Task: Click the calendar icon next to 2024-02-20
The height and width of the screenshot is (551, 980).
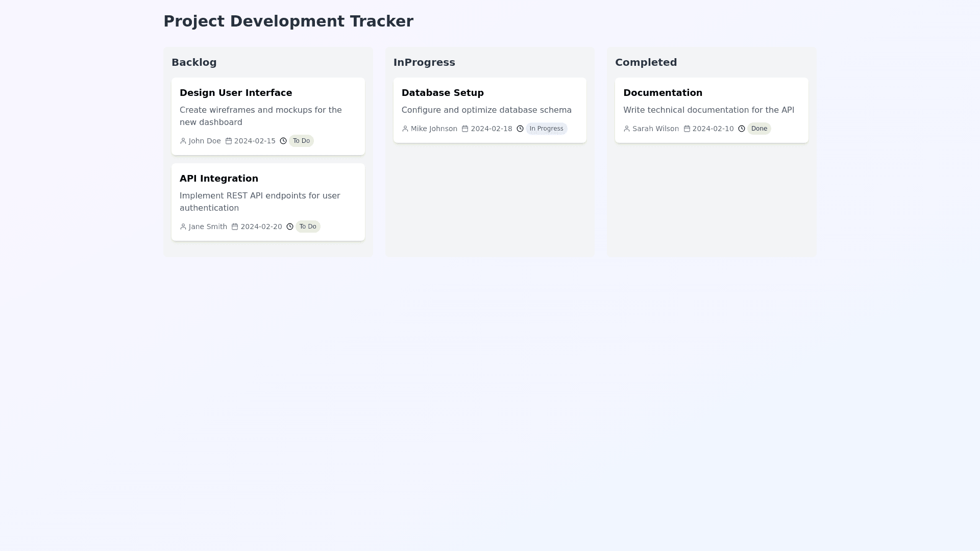Action: click(x=235, y=227)
